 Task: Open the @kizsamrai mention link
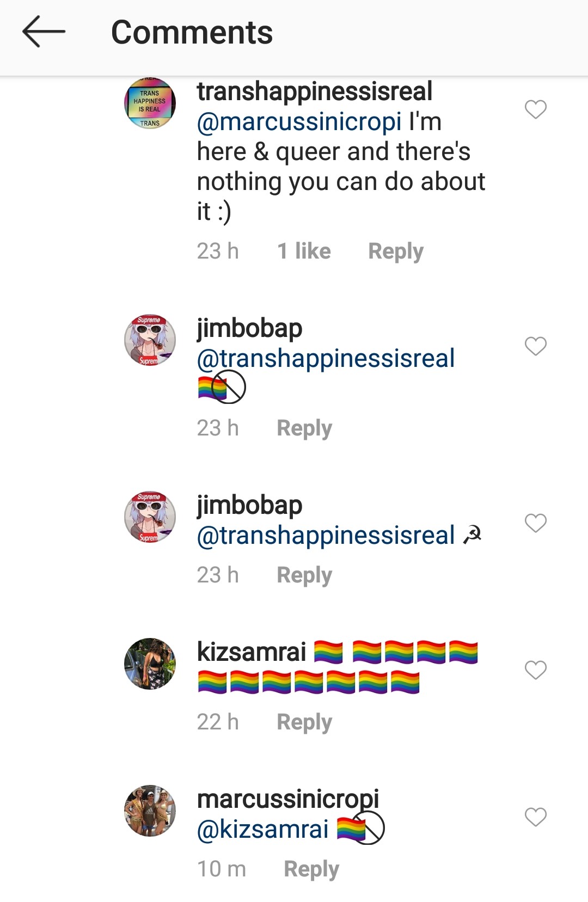click(x=262, y=830)
